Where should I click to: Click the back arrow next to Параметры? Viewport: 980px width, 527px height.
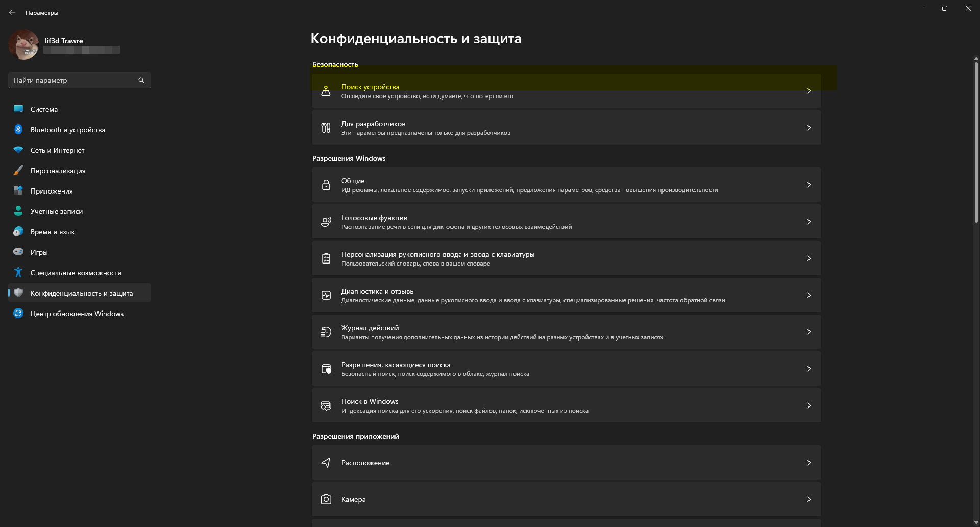pyautogui.click(x=12, y=12)
